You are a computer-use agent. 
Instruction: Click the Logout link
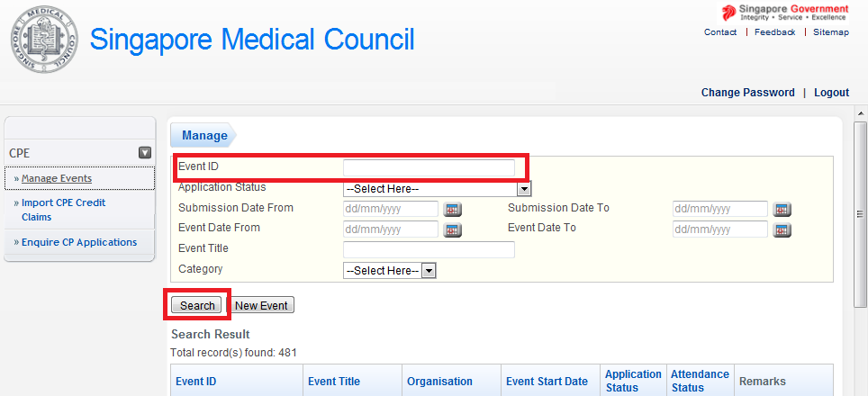point(831,93)
